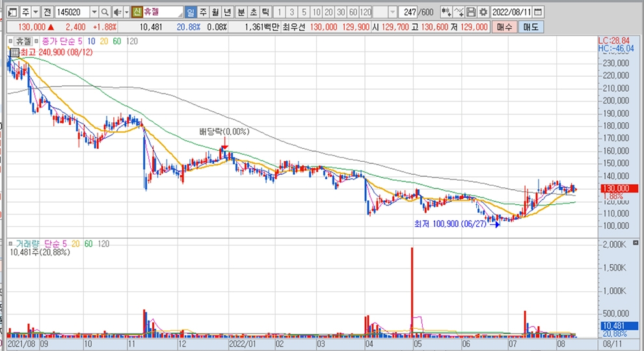Open the calendar date picker icon
This screenshot has width=644, height=351.
(x=539, y=12)
